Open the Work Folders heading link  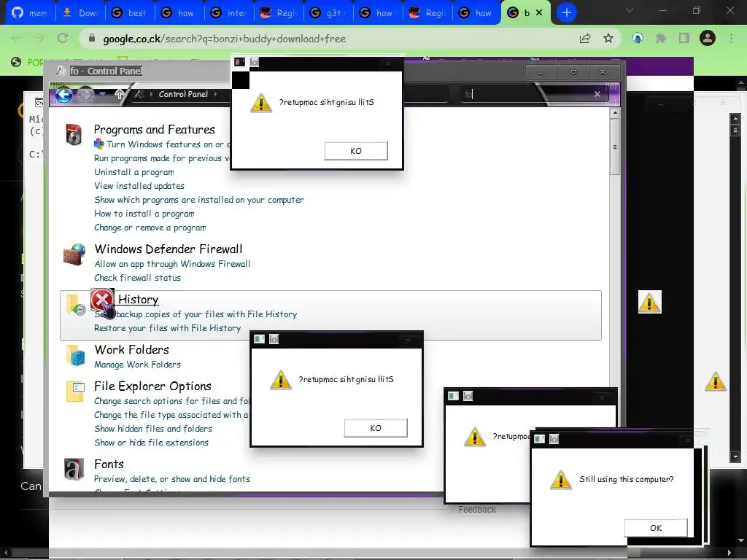(132, 349)
